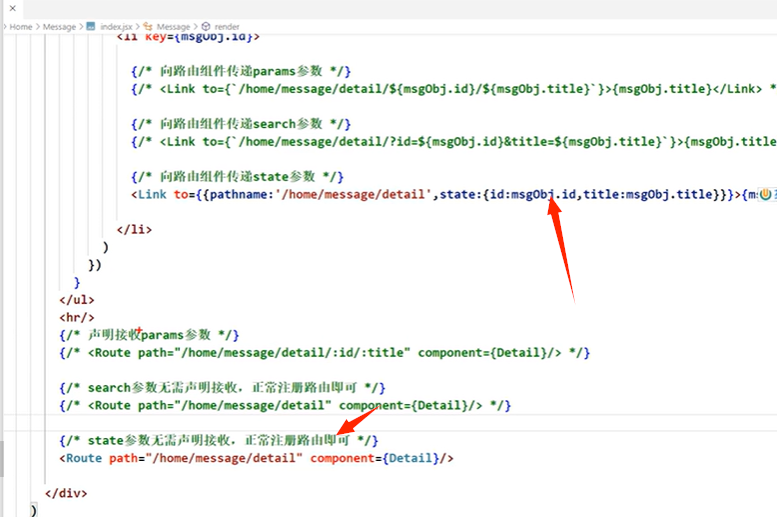Open the Message class breadcrumb after index.jsx
This screenshot has width=777, height=517.
[x=173, y=27]
